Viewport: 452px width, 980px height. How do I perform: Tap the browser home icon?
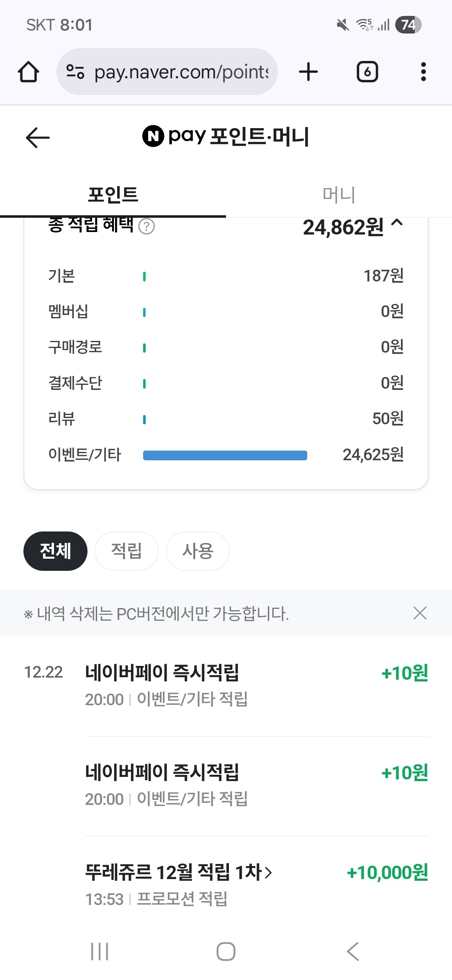point(28,72)
